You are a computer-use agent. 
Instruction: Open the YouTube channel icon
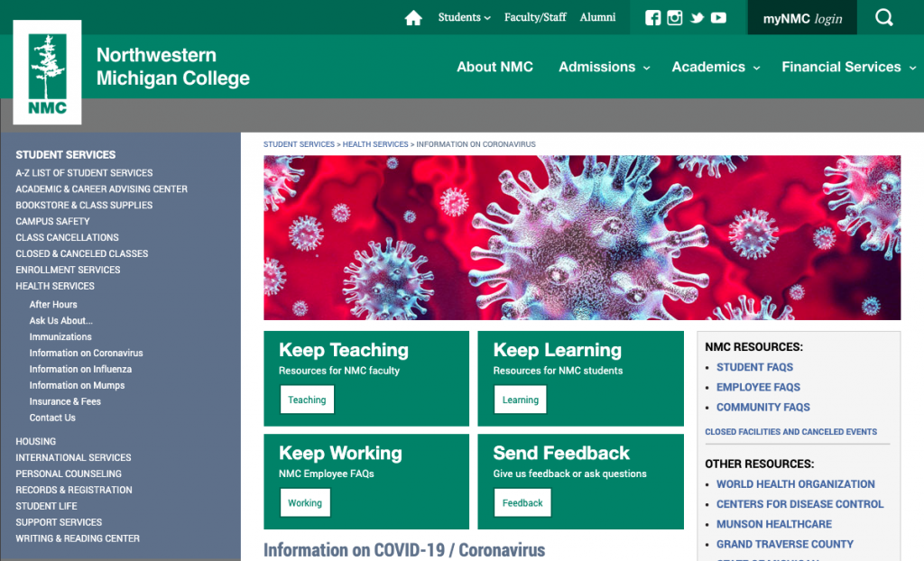(718, 18)
